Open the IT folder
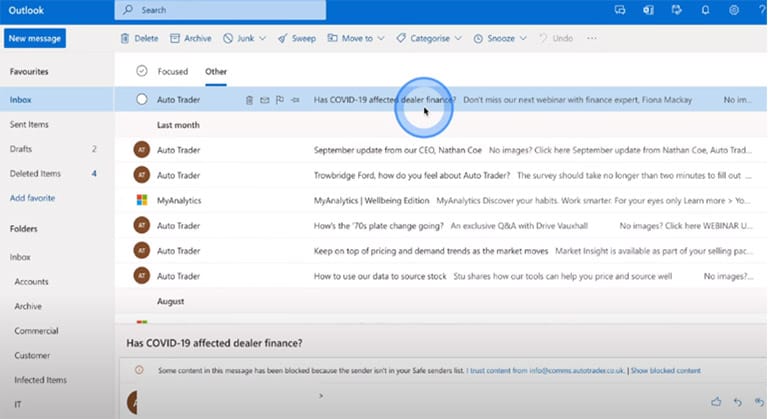 tap(57, 404)
